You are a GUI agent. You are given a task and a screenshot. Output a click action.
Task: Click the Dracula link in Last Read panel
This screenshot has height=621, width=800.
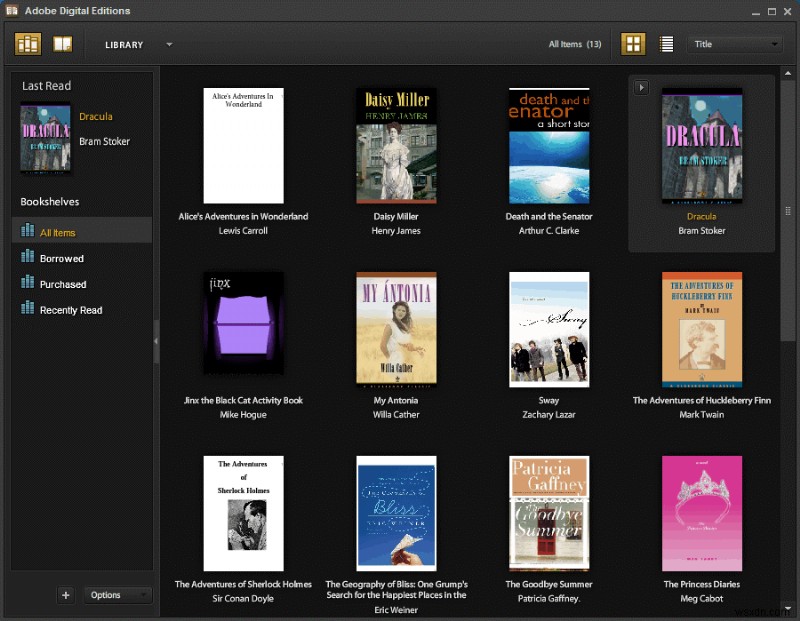click(x=96, y=116)
